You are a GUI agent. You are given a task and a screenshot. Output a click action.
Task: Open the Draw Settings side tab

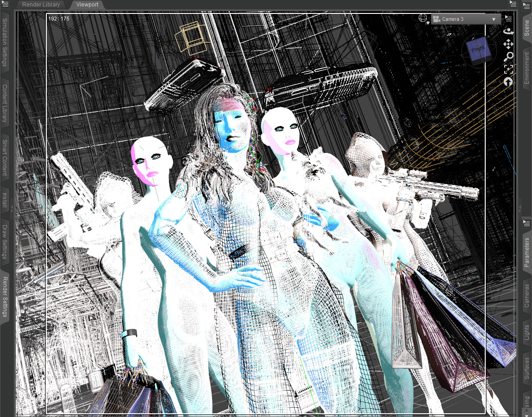[x=5, y=242]
